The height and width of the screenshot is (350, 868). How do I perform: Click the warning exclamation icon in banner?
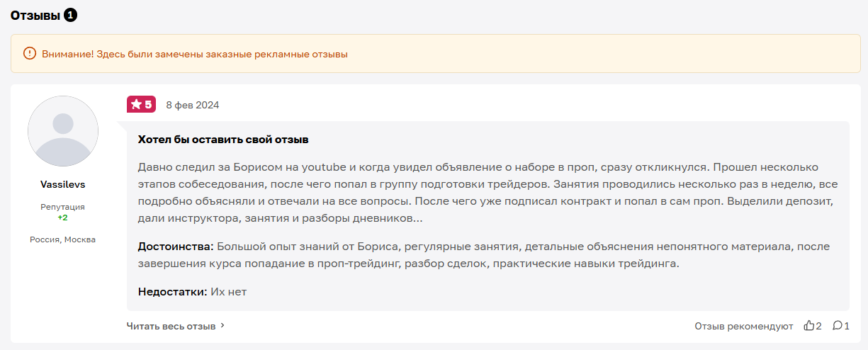point(29,54)
